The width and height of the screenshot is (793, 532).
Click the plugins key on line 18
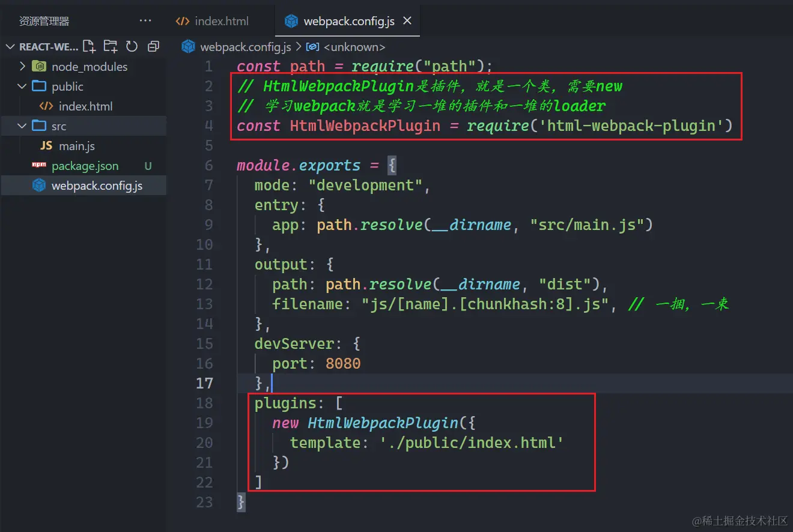tap(285, 403)
